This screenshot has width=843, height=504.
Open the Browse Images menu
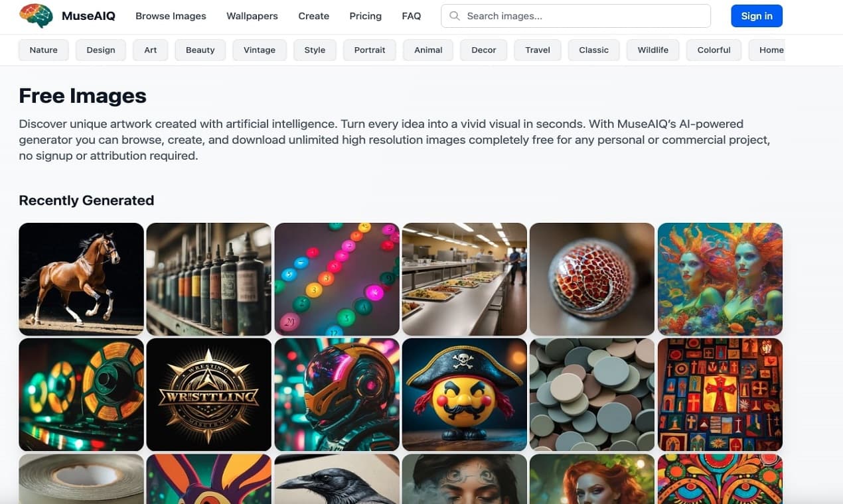(171, 16)
